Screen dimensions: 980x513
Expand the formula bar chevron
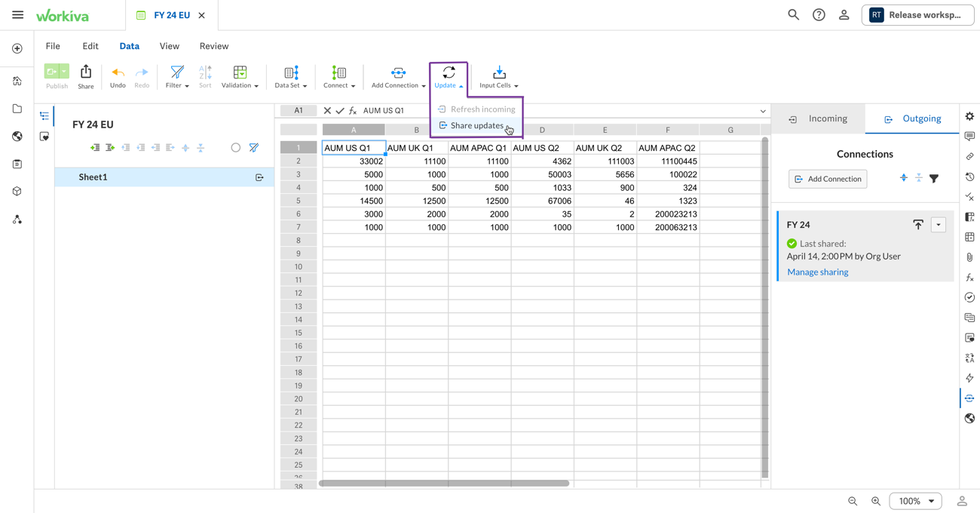click(763, 111)
